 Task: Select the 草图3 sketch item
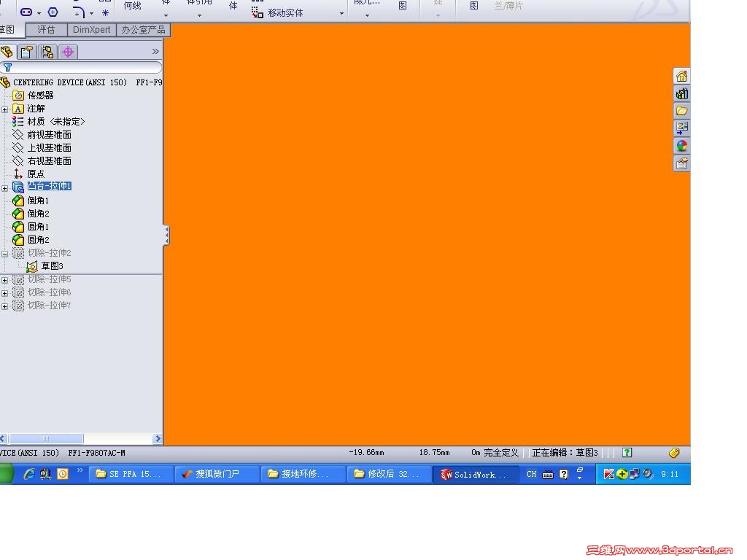point(45,266)
